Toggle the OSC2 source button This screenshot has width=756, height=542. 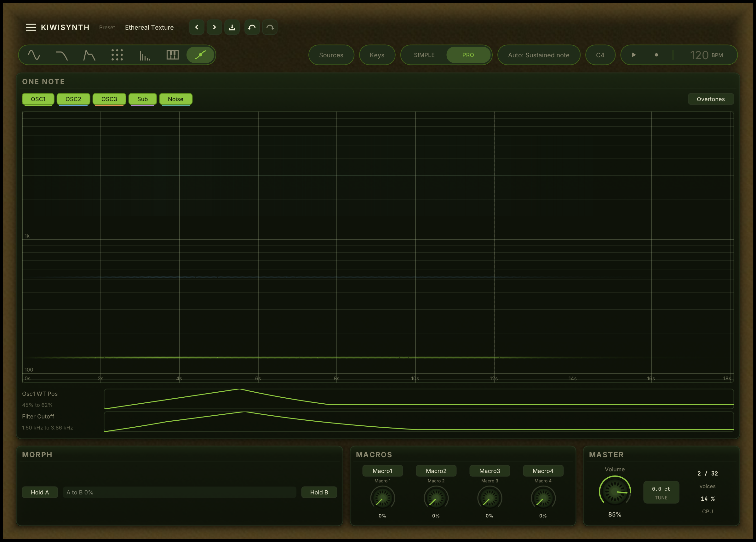[x=73, y=99]
